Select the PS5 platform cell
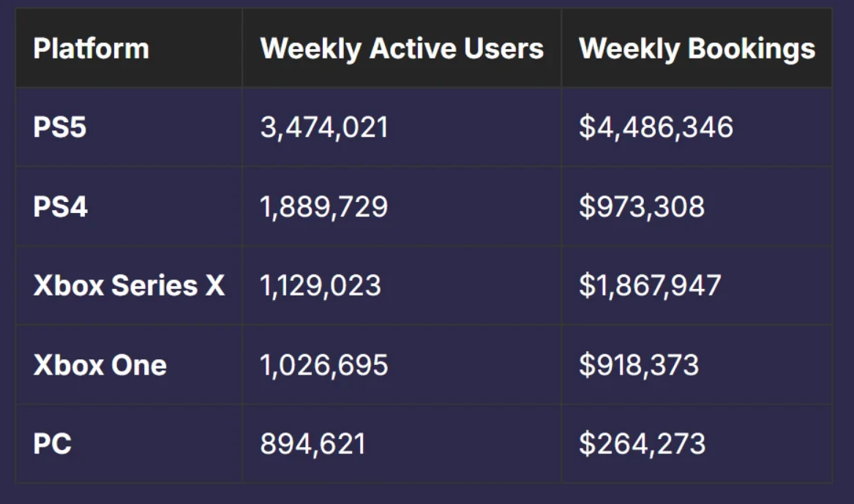 60,128
